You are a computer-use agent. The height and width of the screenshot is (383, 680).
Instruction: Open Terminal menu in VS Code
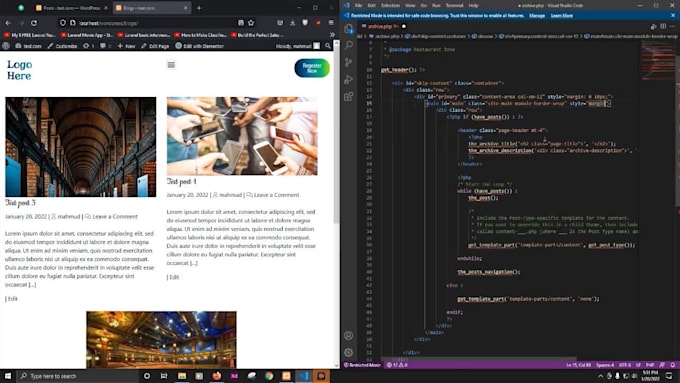[x=454, y=5]
